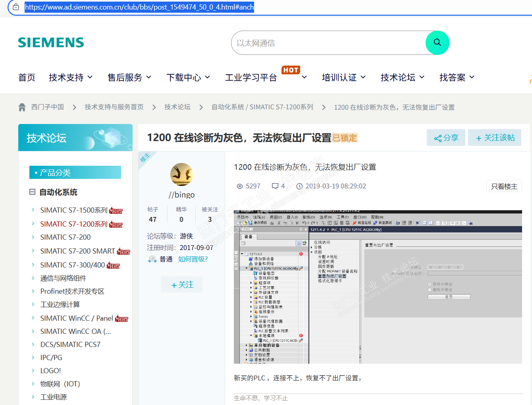Screen dimensions: 532x405
Task: Click the site info lock icon in the address bar
Action: coord(16,7)
